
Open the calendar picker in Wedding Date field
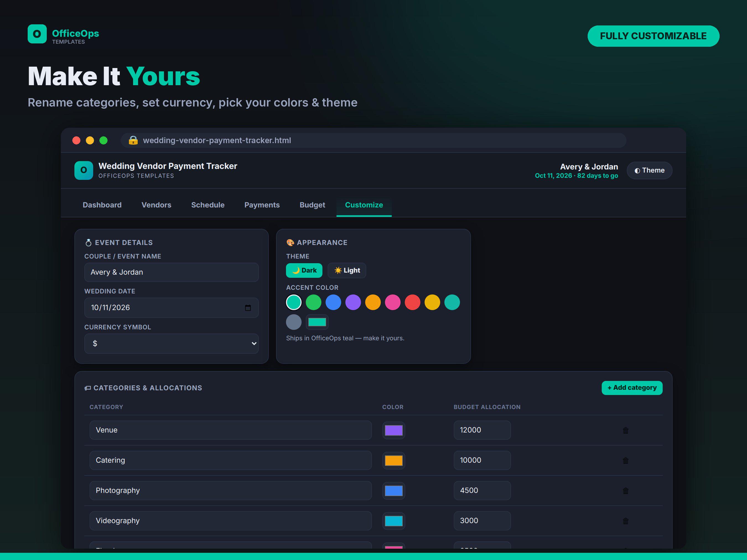[248, 308]
